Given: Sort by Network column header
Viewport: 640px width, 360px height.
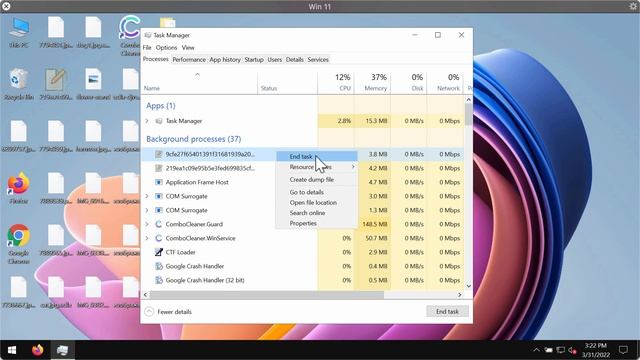Looking at the screenshot, I should tap(445, 83).
